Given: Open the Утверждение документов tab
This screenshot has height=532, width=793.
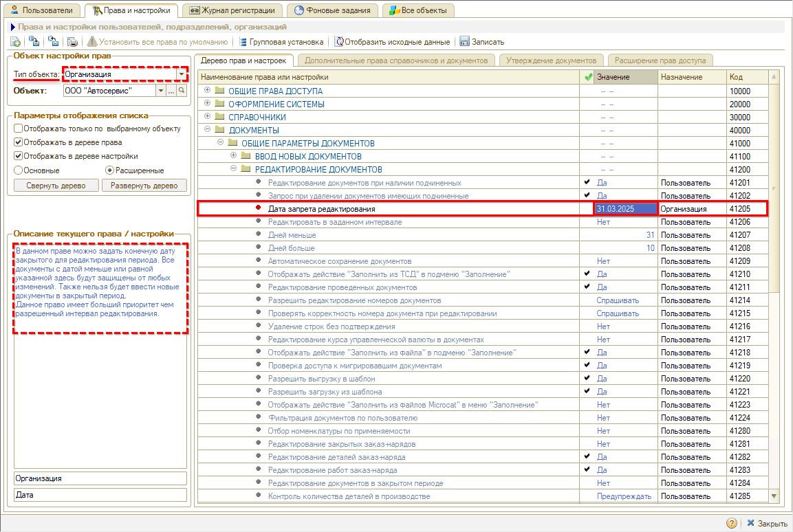Looking at the screenshot, I should [552, 60].
